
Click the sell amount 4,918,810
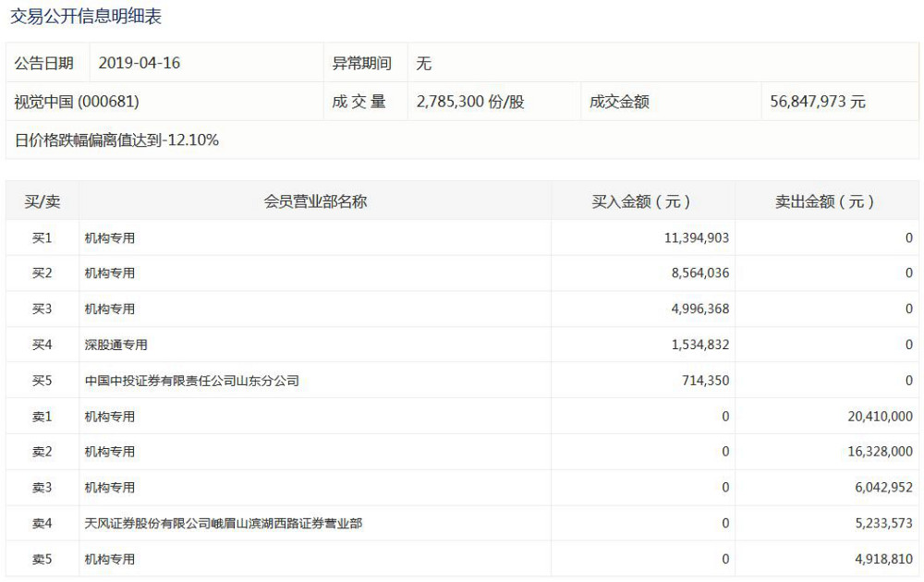884,560
